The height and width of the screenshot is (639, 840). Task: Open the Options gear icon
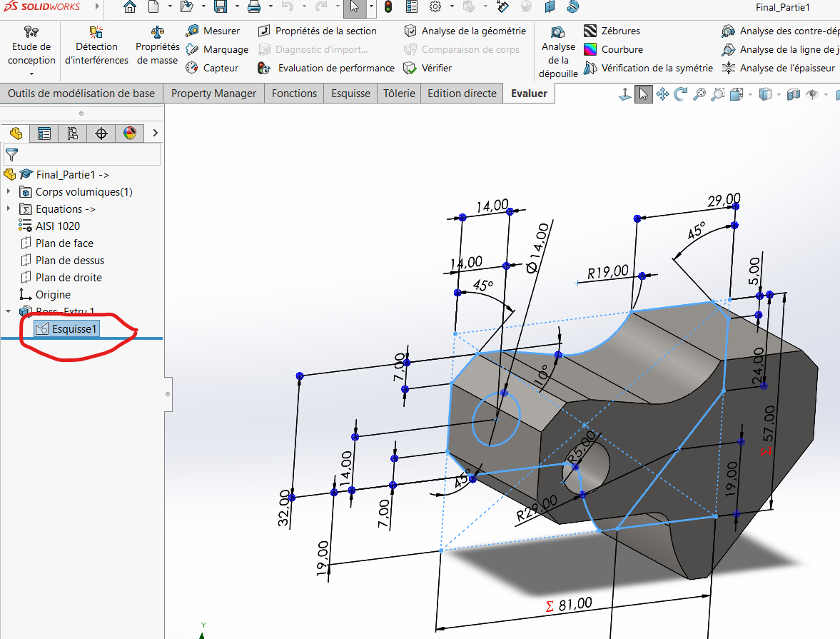click(x=435, y=7)
